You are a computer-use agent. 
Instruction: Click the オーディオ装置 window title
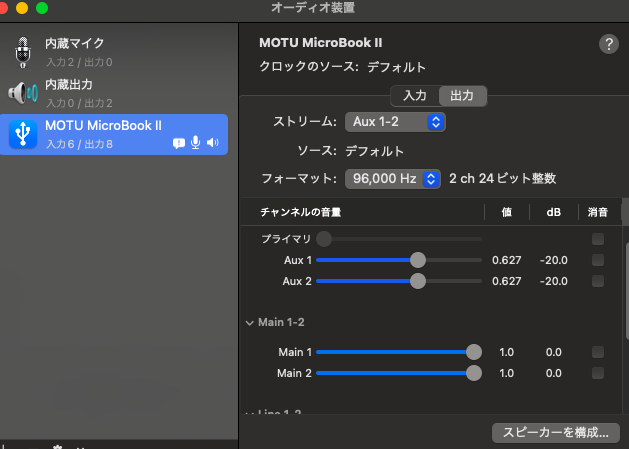point(313,8)
